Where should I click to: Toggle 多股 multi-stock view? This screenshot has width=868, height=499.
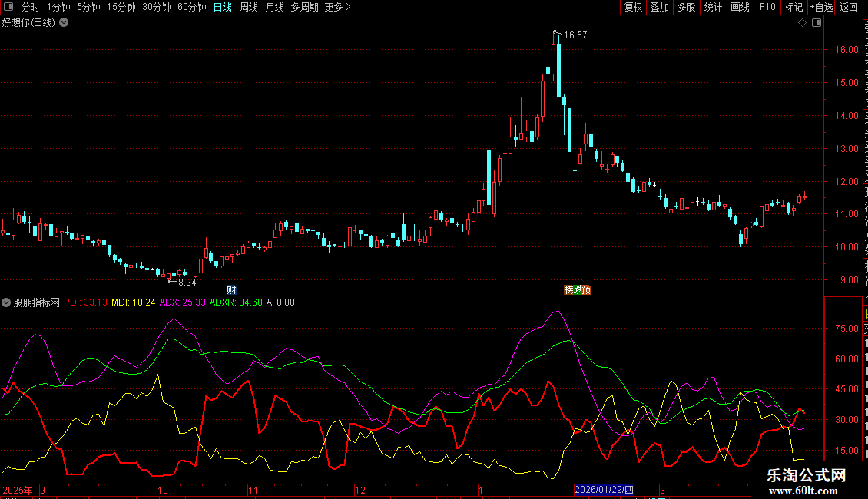(x=686, y=7)
